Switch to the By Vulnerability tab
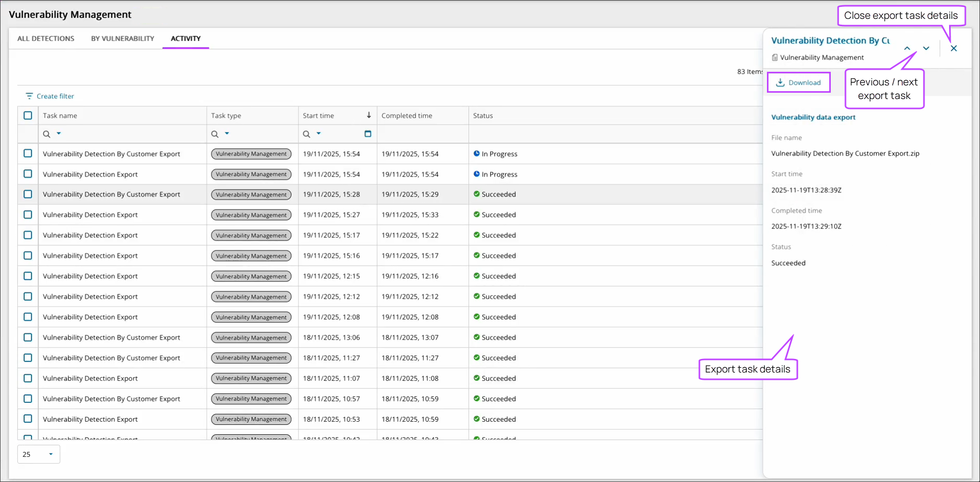Image resolution: width=980 pixels, height=482 pixels. tap(122, 38)
